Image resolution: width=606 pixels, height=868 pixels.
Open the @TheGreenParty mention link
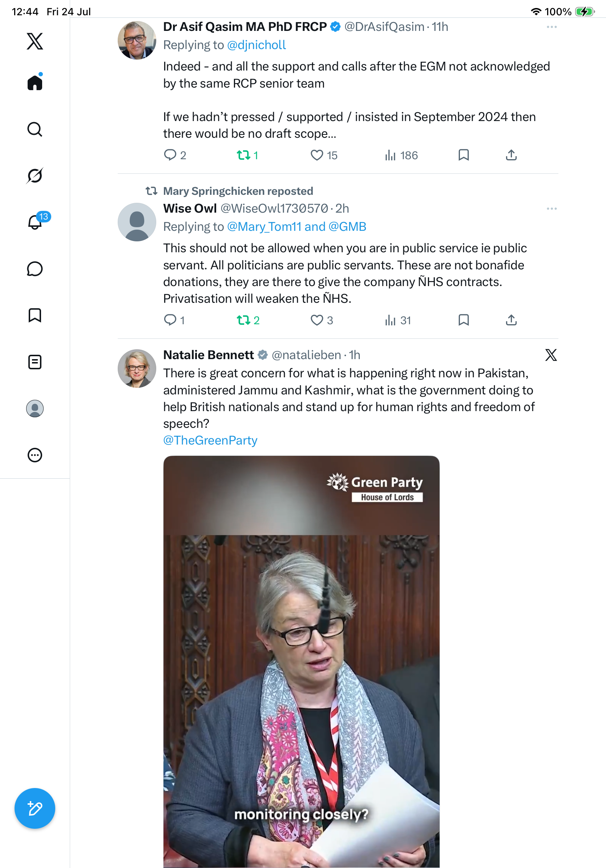tap(210, 440)
